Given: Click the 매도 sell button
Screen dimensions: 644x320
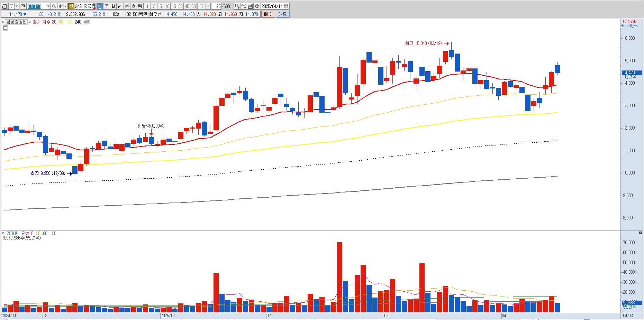Looking at the screenshot, I should coord(282,14).
